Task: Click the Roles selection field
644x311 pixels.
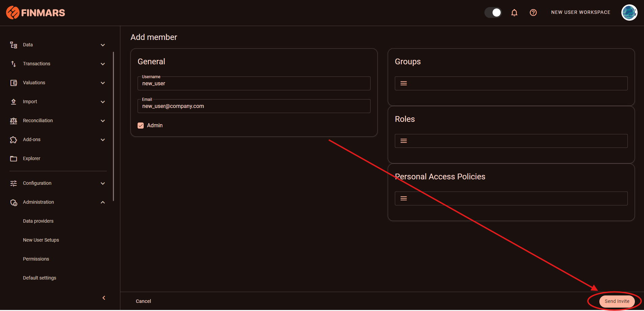Action: click(x=511, y=141)
